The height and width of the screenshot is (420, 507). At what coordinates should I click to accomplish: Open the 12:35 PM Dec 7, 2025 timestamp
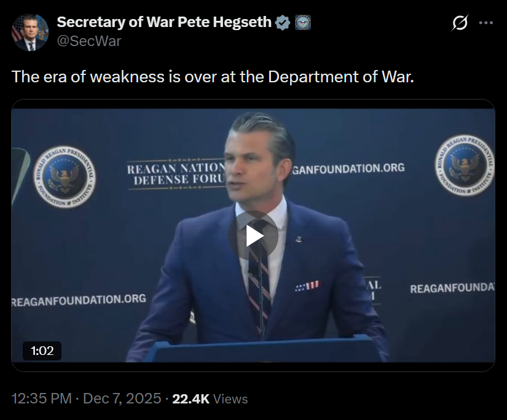[87, 399]
